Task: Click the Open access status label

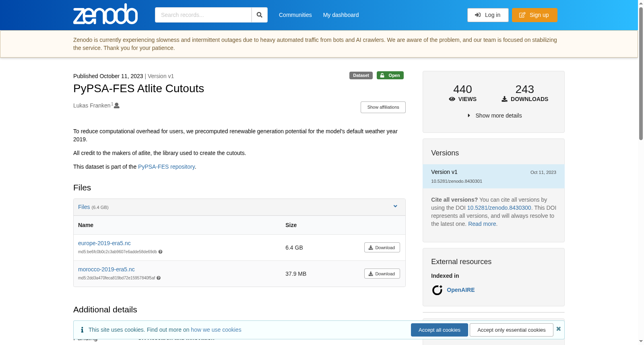Action: pos(390,75)
